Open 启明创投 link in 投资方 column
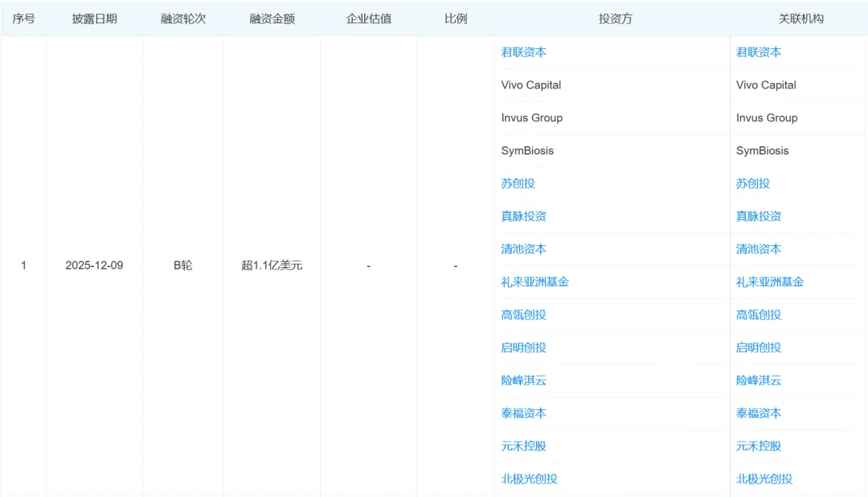Screen dimensions: 868x497 pyautogui.click(x=524, y=347)
